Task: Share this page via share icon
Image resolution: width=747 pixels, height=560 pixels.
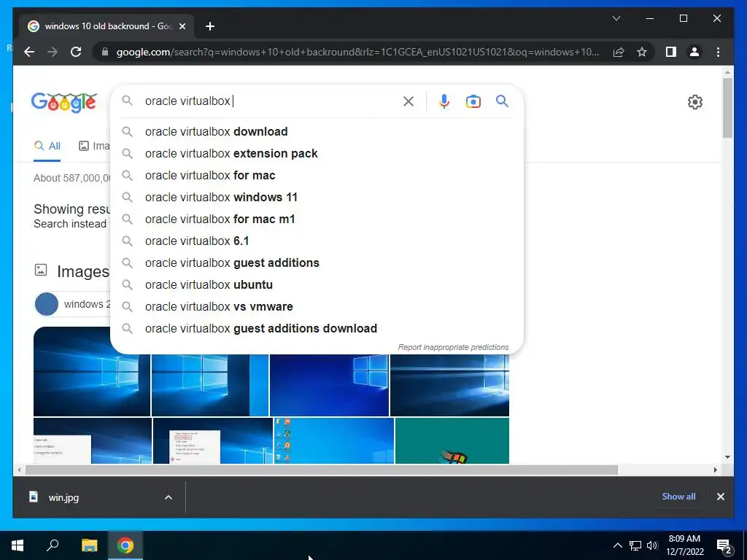Action: [x=619, y=52]
